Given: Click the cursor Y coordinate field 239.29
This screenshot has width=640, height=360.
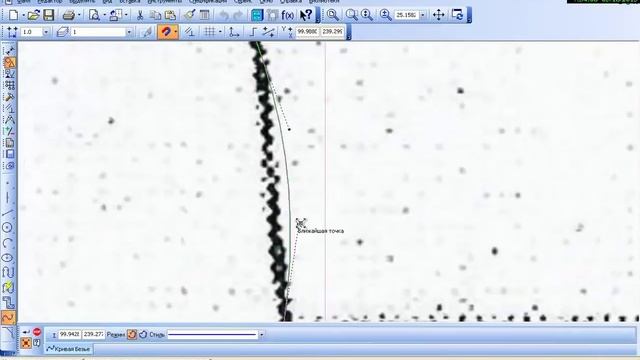Looking at the screenshot, I should pyautogui.click(x=332, y=31).
